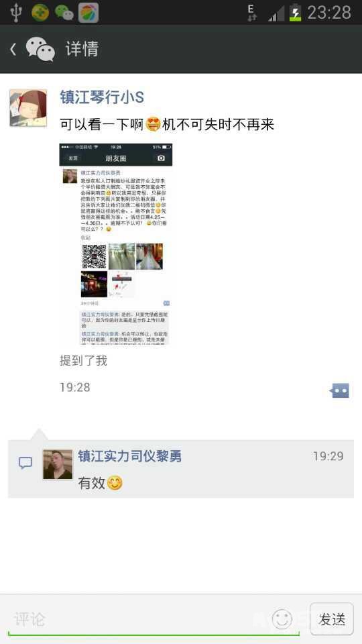Tap the 发送 send button
362x644 pixels.
pos(332,619)
